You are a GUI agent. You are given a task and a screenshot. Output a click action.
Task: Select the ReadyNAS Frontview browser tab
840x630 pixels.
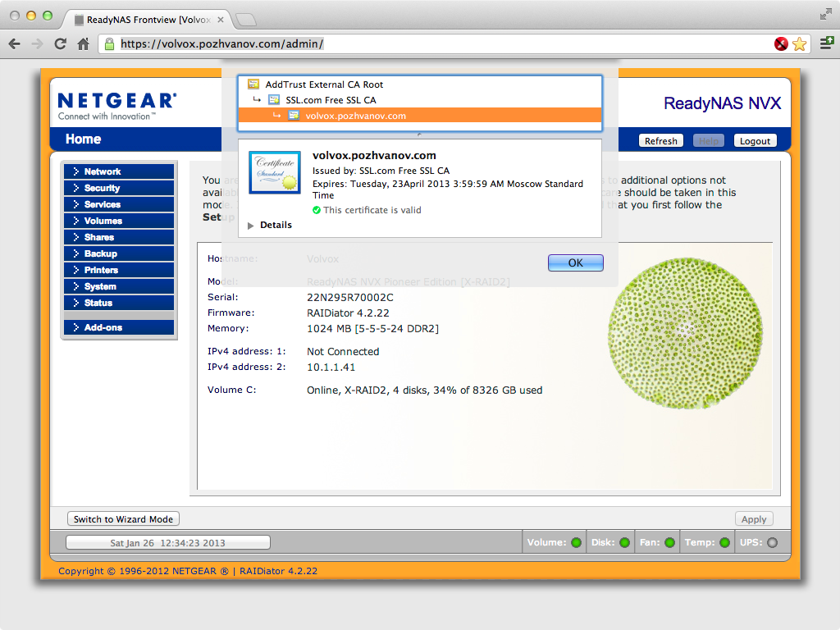(148, 20)
